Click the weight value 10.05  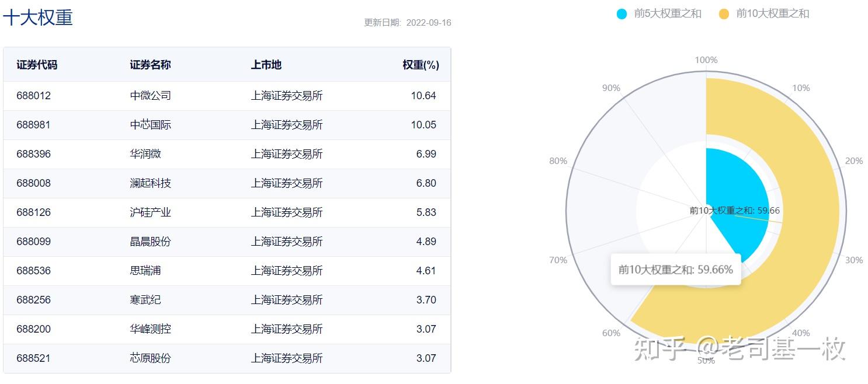(x=423, y=125)
